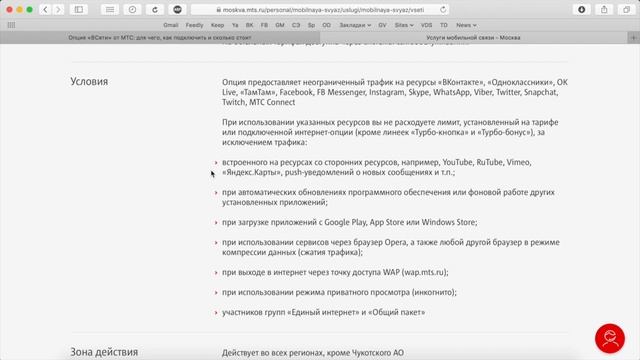Click the paragraph starting Опция предоставляет неограниченный трафик
640x360 pixels.
tap(395, 92)
